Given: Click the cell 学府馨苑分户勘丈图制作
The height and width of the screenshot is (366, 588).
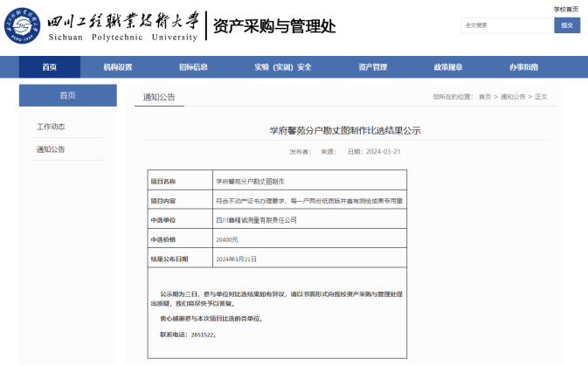Looking at the screenshot, I should tap(250, 182).
